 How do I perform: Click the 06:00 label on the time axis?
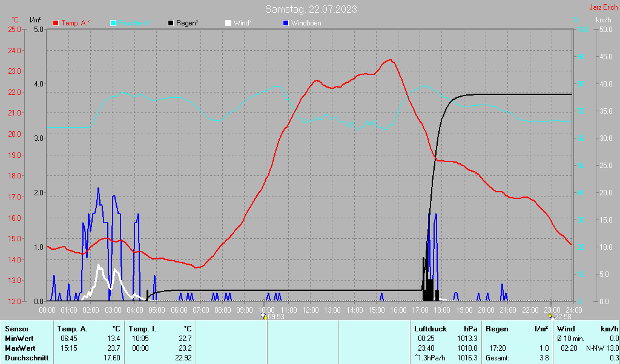point(179,310)
